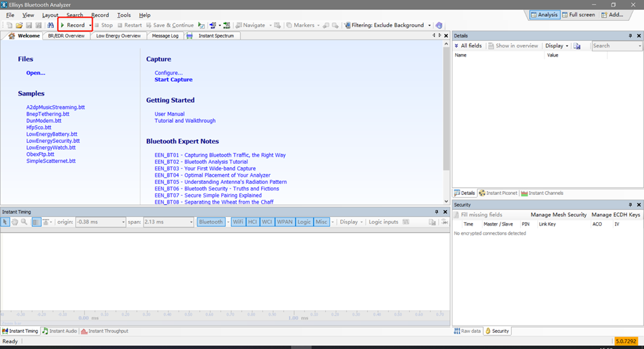This screenshot has height=349, width=644.
Task: Click the export icon in Details toolbar
Action: point(577,46)
